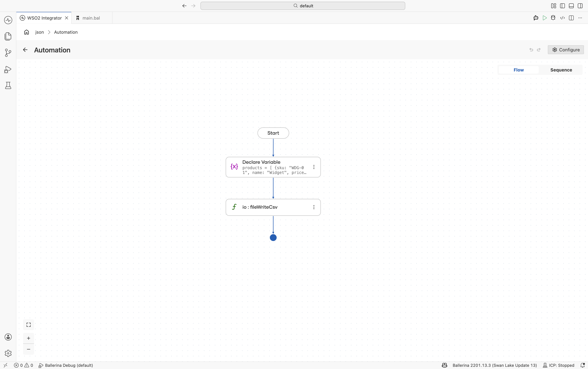Screen dimensions: 588x369
Task: Toggle the bottom panel layout icon
Action: point(571,6)
